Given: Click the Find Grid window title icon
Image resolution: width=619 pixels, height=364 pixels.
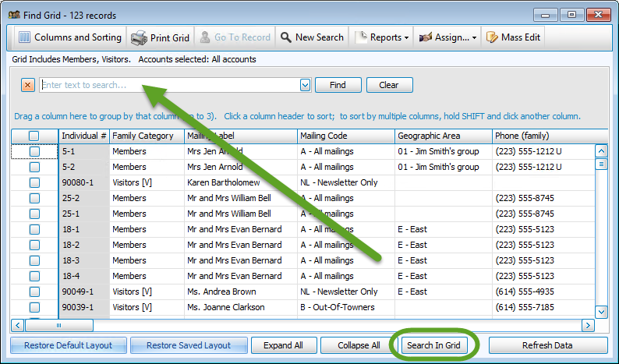Looking at the screenshot, I should tap(13, 14).
